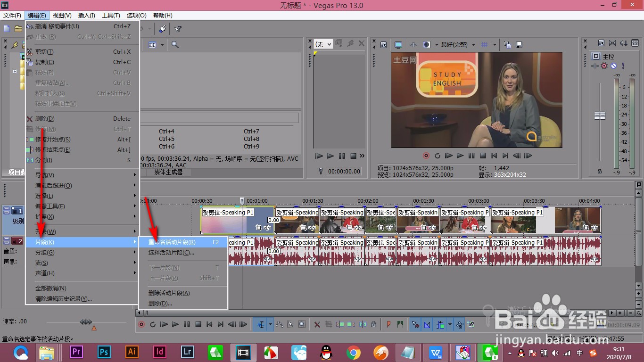This screenshot has width=644, height=362.
Task: Click 清除编辑历史纪录(Y)... in the Edit menu
Action: point(83,299)
